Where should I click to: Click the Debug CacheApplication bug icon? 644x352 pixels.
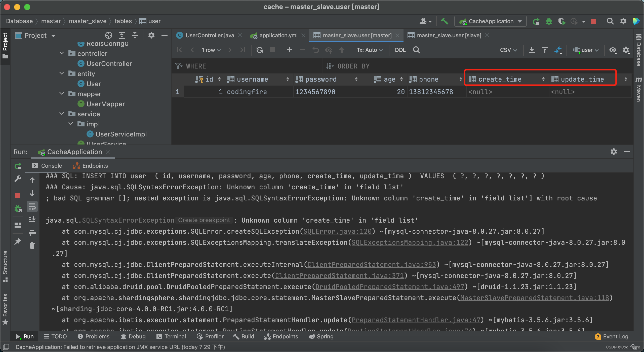(x=549, y=21)
